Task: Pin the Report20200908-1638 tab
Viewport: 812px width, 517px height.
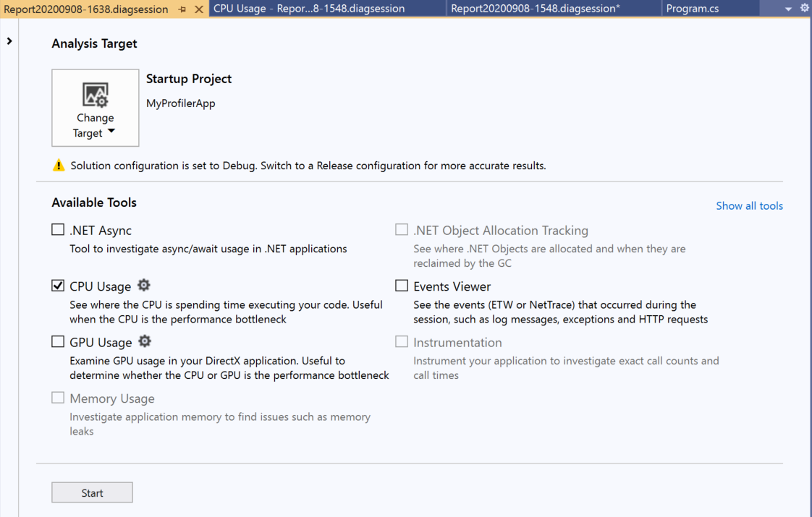Action: click(x=182, y=9)
